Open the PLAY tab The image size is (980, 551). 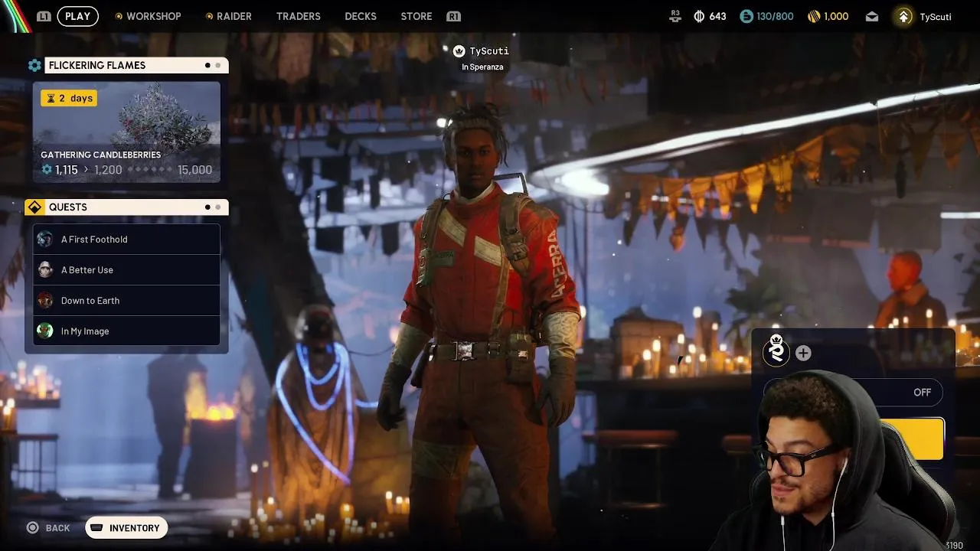click(77, 16)
